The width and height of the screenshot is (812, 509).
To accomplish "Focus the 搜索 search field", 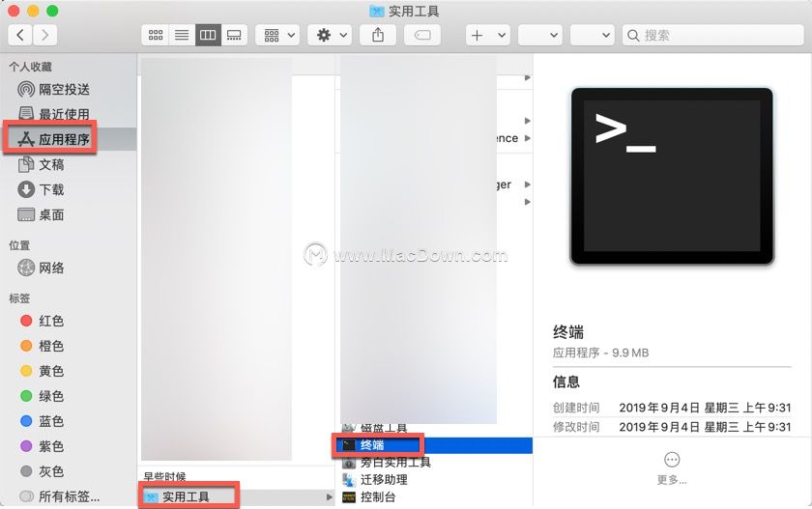I will (712, 35).
